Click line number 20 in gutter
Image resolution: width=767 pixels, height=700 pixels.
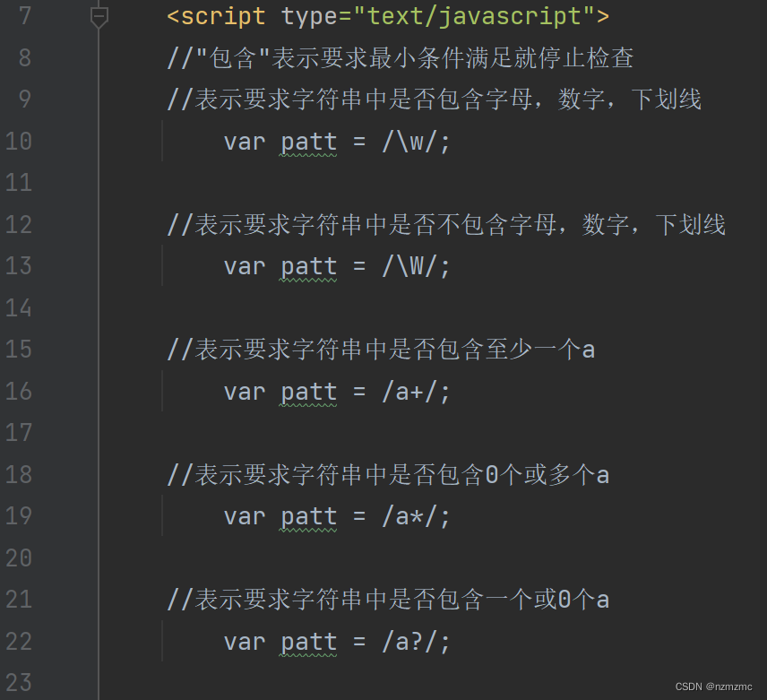[19, 558]
